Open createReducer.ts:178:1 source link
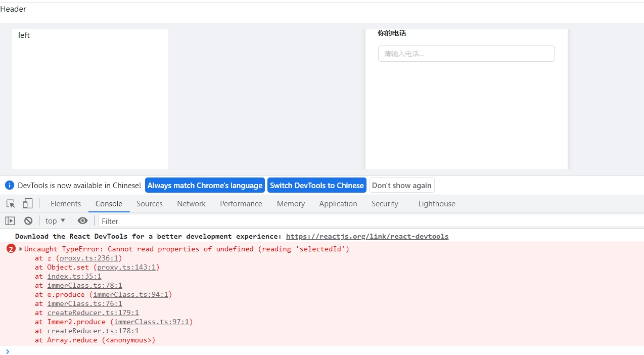The image size is (644, 355). coord(93,331)
